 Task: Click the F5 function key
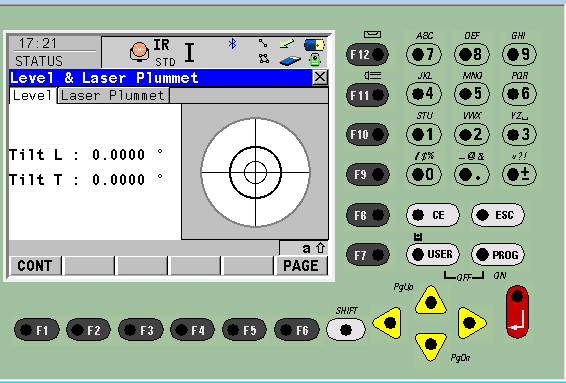pyautogui.click(x=244, y=330)
